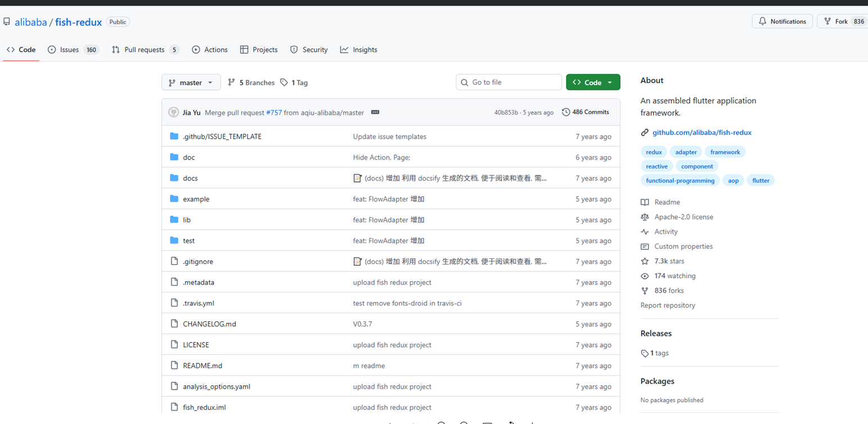Open the 'Hide Action, Page;' commit message
868x424 pixels.
click(381, 157)
